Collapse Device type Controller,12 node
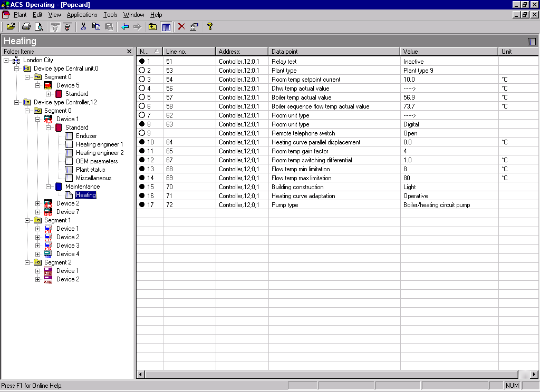The height and width of the screenshot is (392, 540). (16, 102)
